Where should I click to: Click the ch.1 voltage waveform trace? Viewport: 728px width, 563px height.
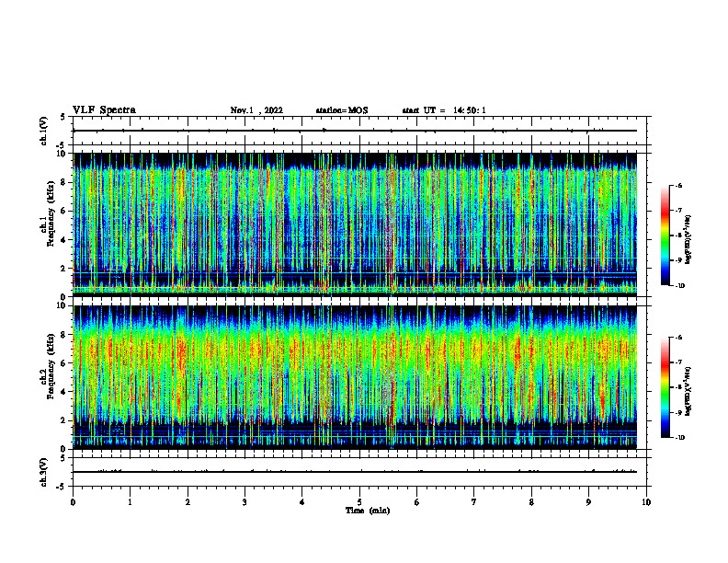[355, 131]
